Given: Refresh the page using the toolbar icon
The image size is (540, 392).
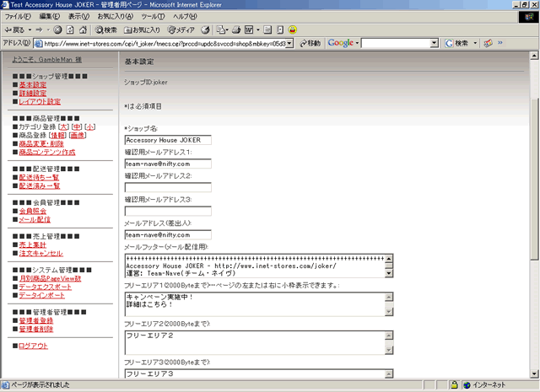Looking at the screenshot, I should pyautogui.click(x=69, y=29).
